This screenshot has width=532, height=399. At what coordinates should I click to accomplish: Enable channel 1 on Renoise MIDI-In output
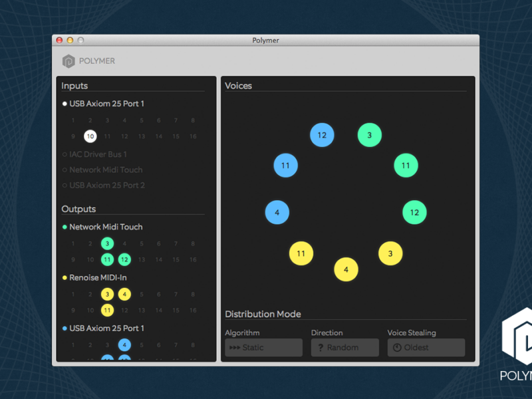click(x=73, y=294)
